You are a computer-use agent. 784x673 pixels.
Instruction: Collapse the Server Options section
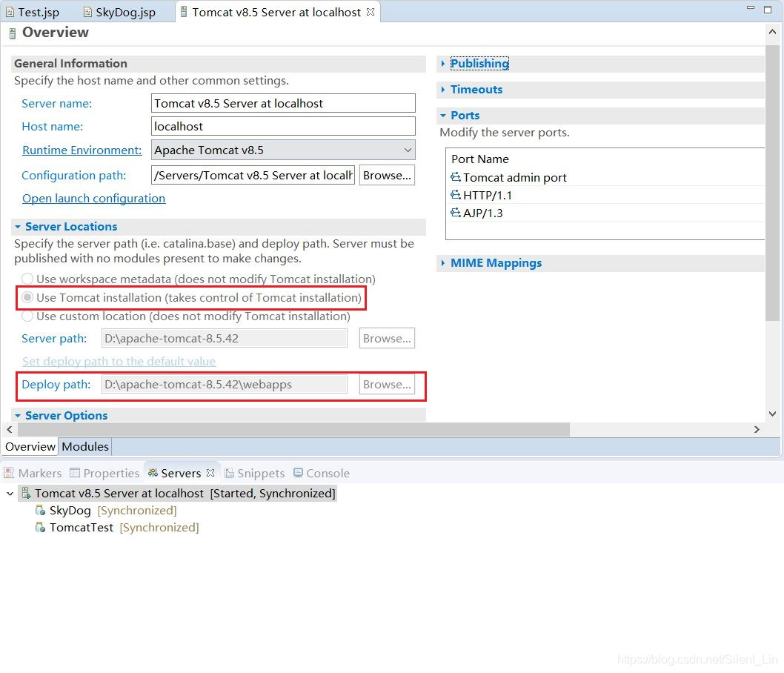click(x=18, y=416)
